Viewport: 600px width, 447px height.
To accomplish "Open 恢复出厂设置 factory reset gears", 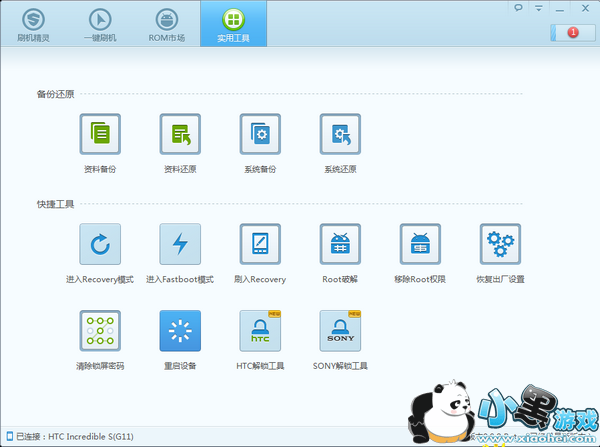I will [x=500, y=244].
